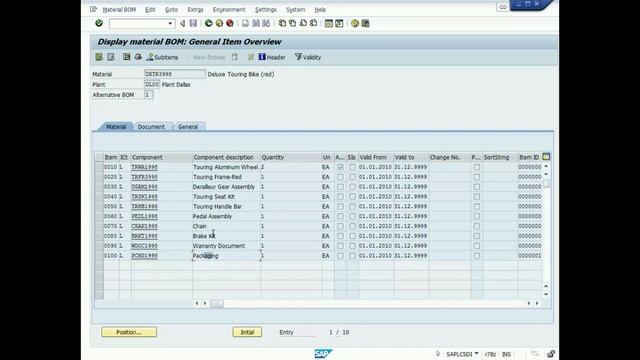The image size is (640, 360).
Task: Click the Customize local layout icon
Action: pyautogui.click(x=365, y=24)
